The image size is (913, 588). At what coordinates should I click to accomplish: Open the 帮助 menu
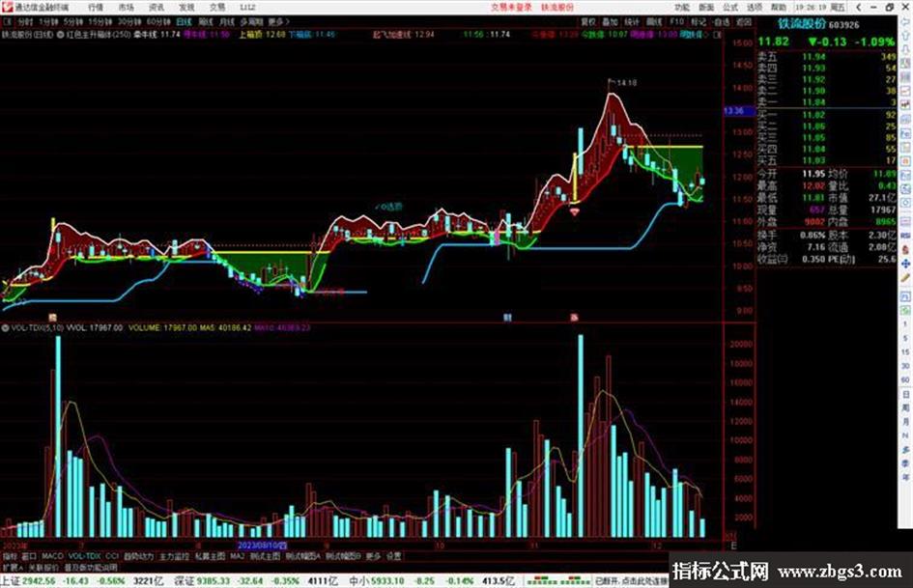click(779, 8)
